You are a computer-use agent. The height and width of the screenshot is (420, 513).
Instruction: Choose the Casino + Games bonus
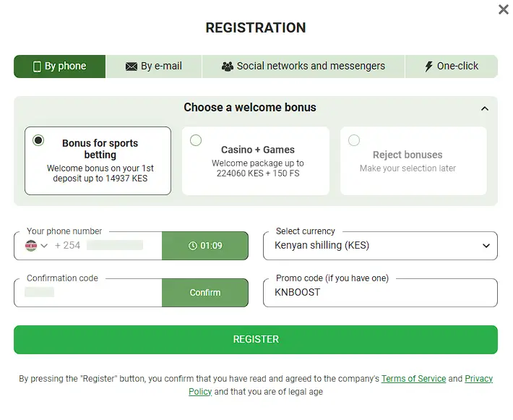(x=196, y=140)
